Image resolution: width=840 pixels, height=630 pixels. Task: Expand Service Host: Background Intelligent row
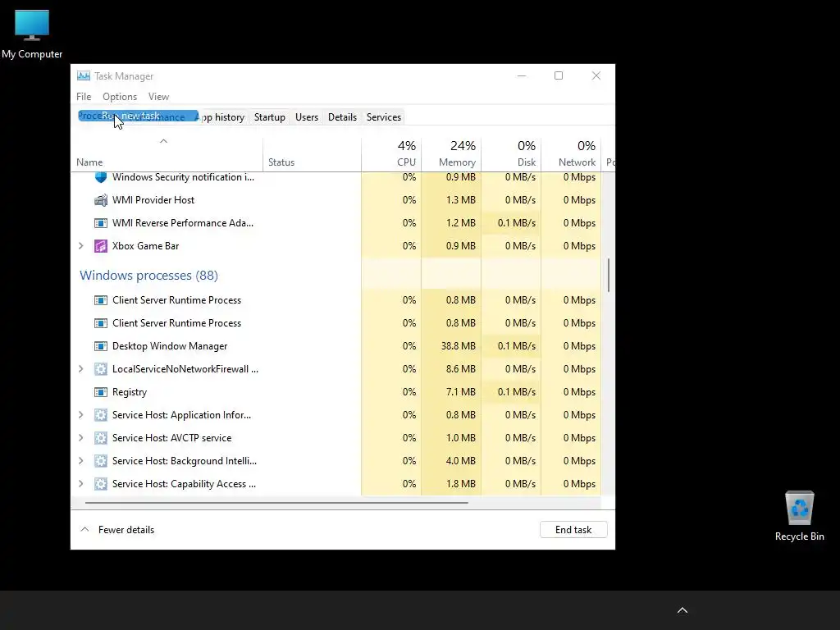tap(81, 462)
